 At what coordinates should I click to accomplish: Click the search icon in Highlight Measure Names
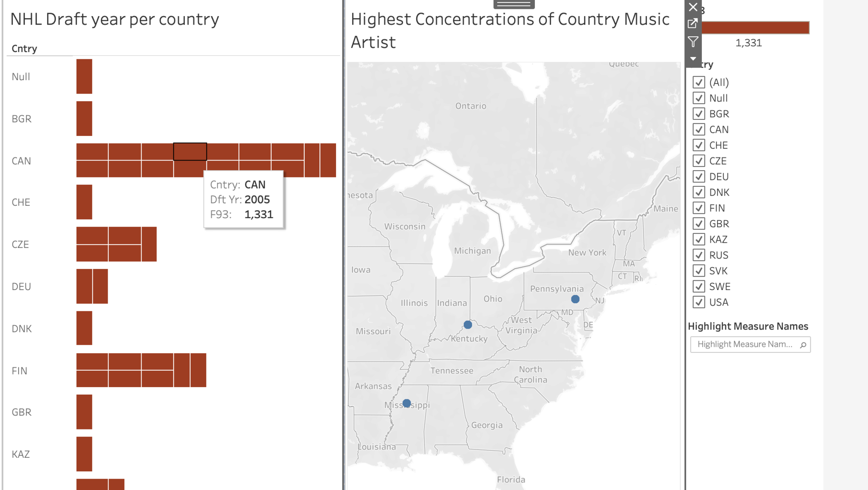point(803,345)
